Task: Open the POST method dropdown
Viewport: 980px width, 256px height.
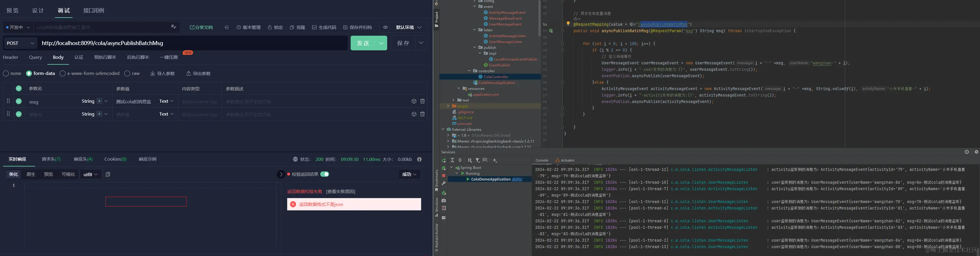Action: (20, 43)
